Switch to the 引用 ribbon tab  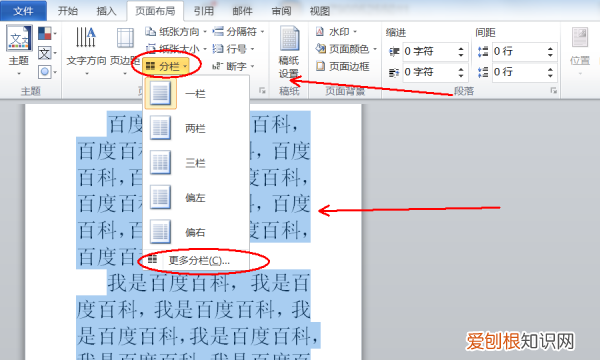click(x=204, y=11)
